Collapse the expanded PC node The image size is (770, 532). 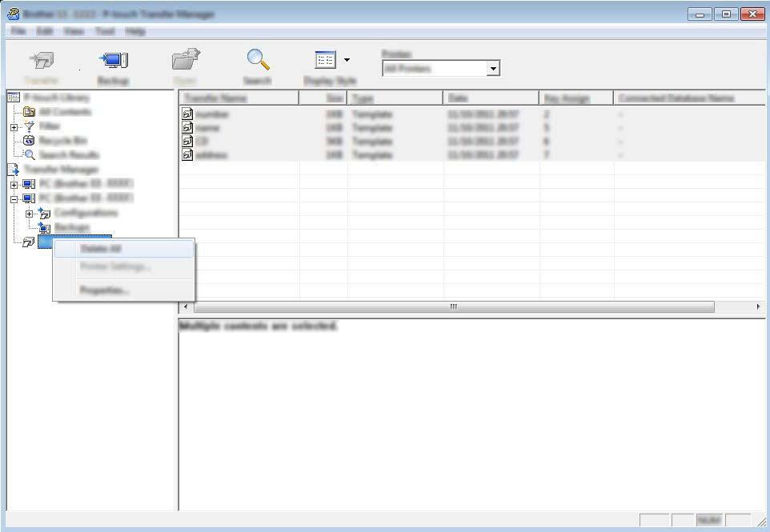[x=14, y=198]
